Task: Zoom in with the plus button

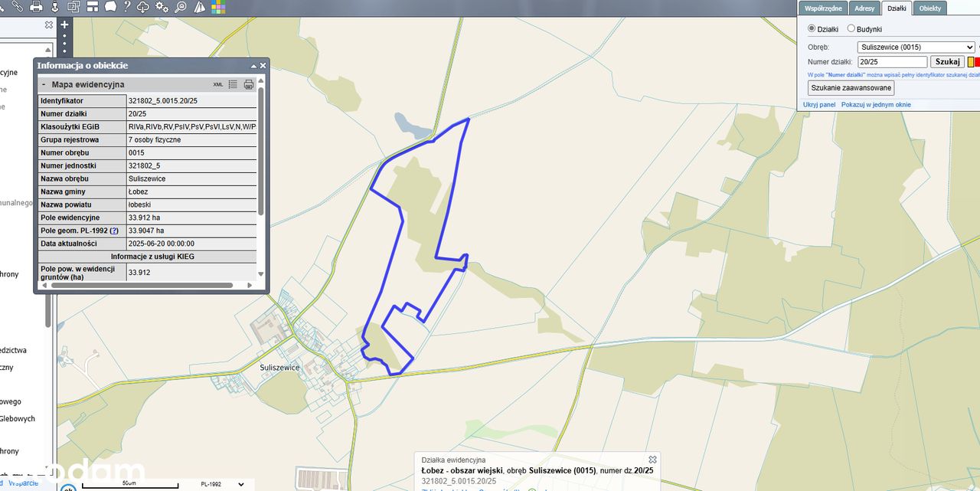Action: coord(64,25)
